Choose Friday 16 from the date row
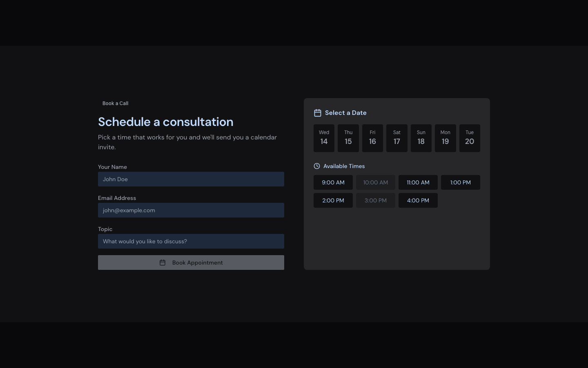588x368 pixels. point(372,138)
